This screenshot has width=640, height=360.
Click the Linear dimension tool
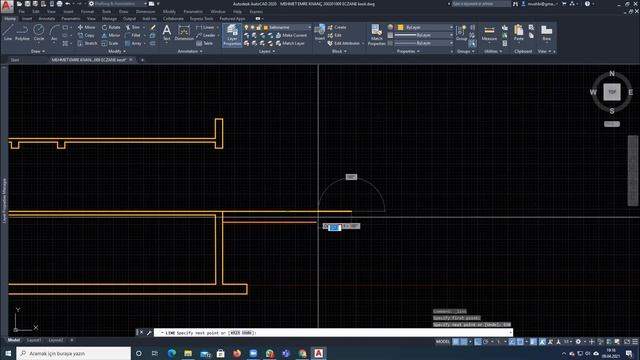click(205, 27)
